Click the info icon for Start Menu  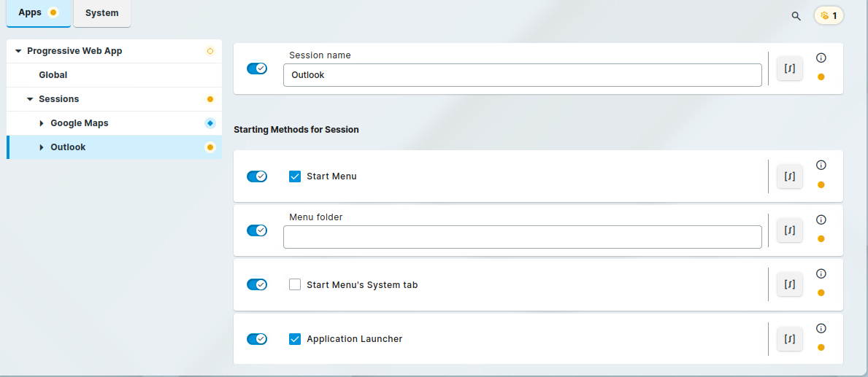click(821, 166)
